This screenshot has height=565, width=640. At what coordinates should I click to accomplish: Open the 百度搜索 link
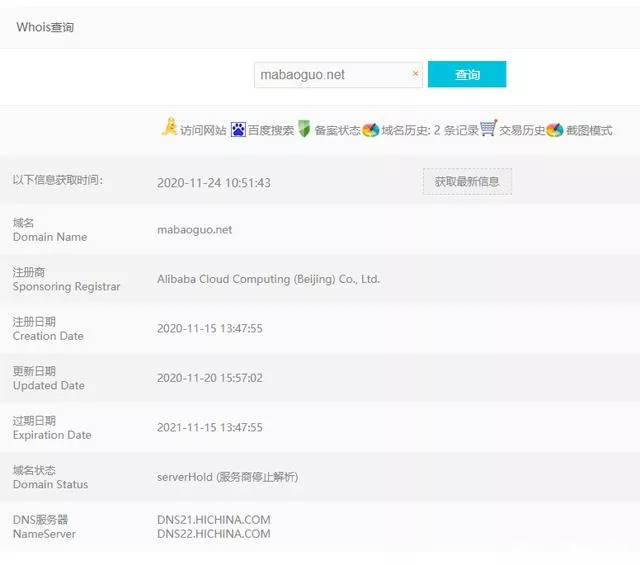[271, 130]
